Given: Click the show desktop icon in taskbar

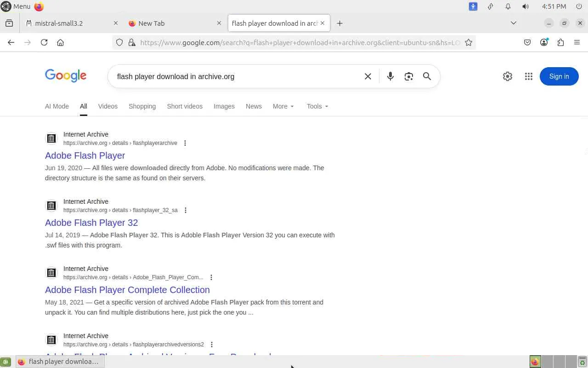Looking at the screenshot, I should coord(6,362).
